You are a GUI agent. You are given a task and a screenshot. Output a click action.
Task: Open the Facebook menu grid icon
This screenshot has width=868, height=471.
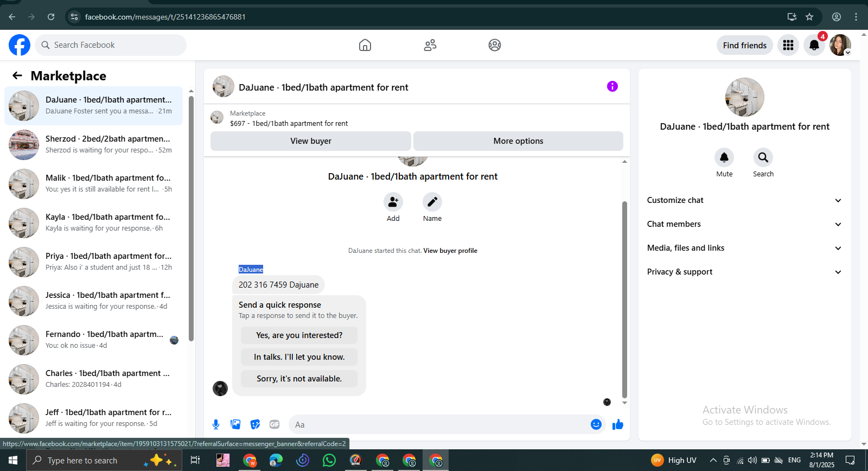788,45
